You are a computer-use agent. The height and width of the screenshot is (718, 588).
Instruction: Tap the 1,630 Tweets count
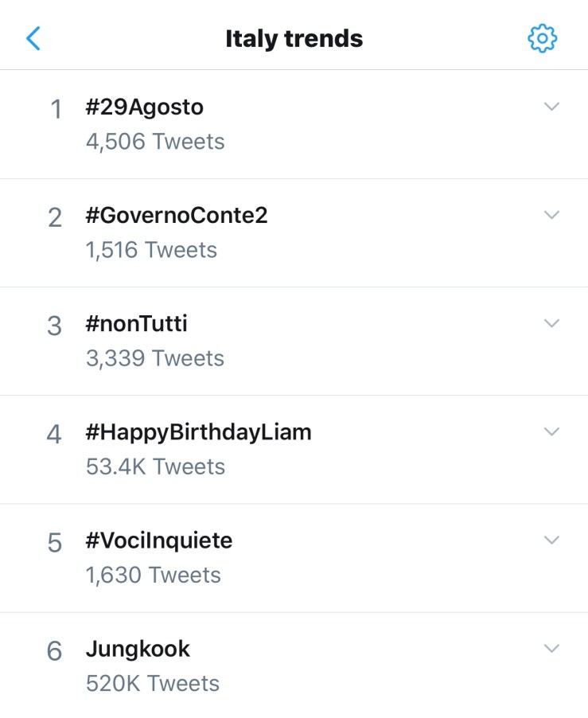tap(153, 575)
